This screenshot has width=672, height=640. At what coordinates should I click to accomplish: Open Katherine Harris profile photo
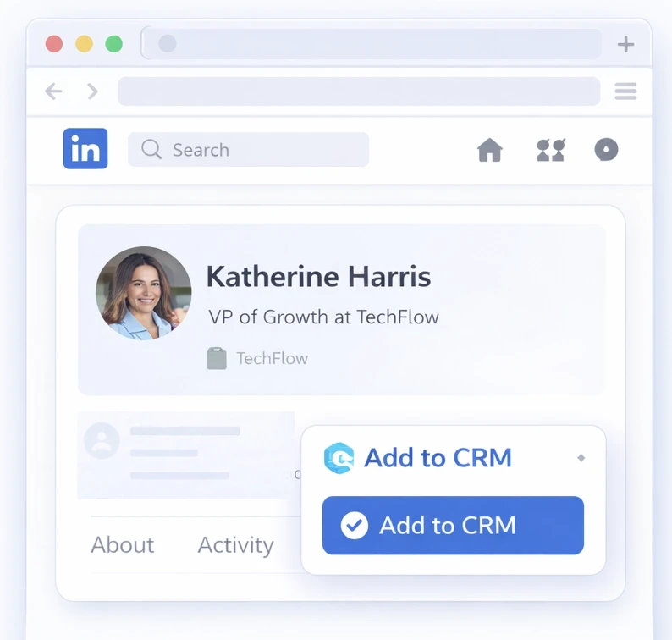coord(144,293)
